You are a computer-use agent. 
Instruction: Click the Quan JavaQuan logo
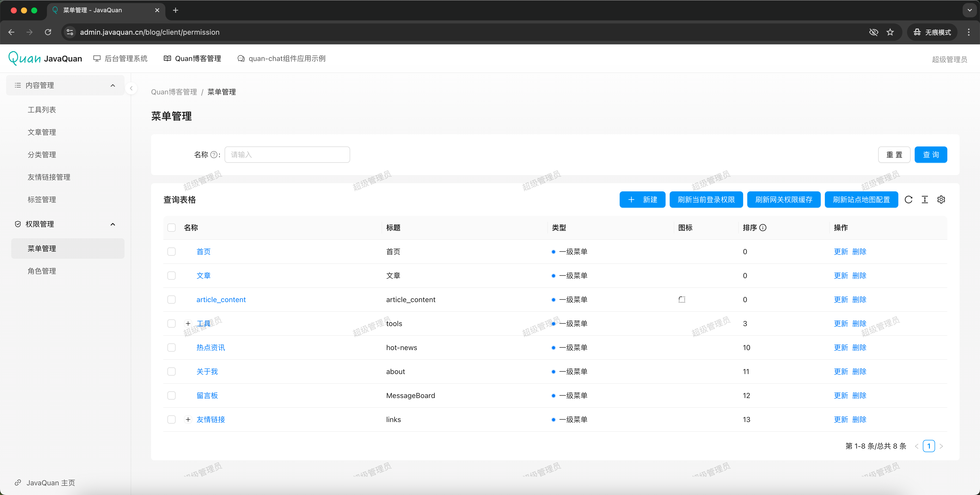tap(45, 59)
